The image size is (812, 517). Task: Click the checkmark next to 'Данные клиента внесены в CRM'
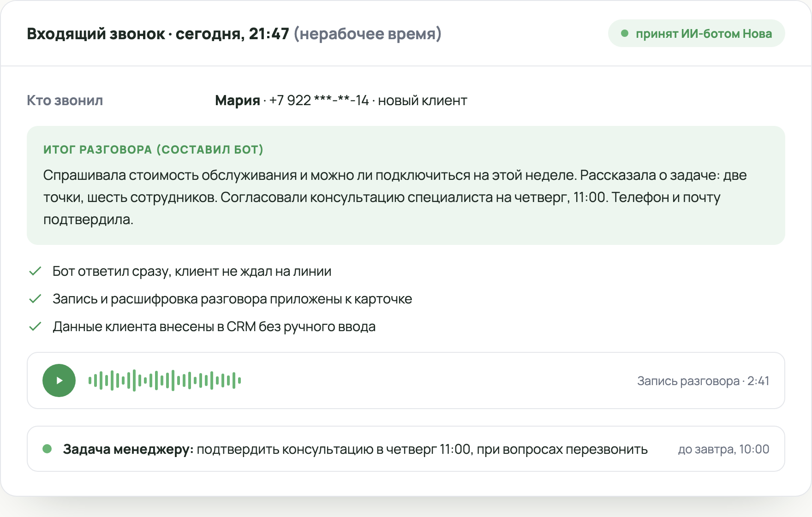click(36, 327)
